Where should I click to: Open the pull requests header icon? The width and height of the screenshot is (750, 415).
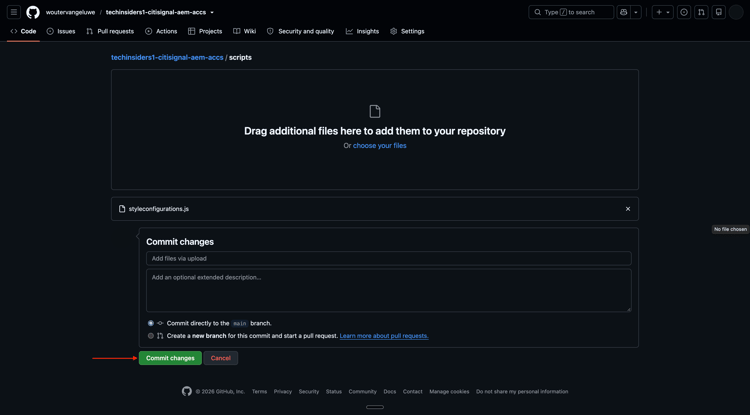(701, 12)
